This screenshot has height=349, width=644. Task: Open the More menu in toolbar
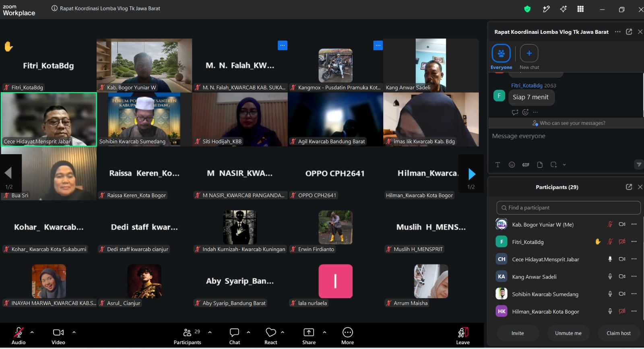click(348, 336)
